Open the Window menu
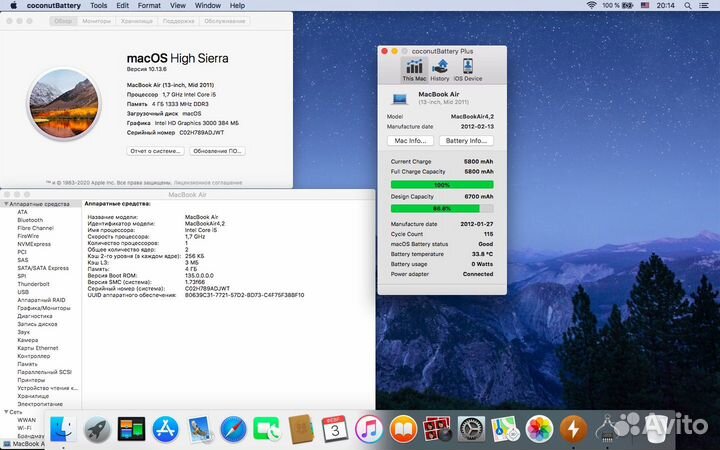720x450 pixels. tap(208, 6)
